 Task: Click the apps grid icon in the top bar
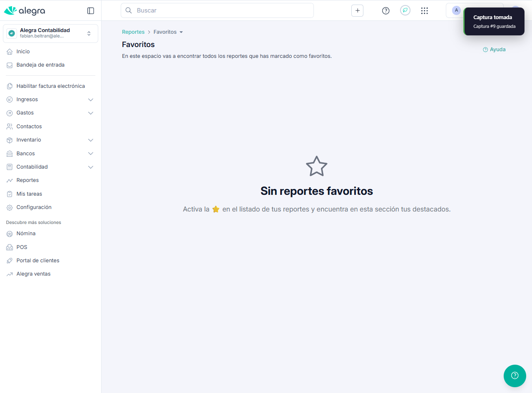click(424, 10)
